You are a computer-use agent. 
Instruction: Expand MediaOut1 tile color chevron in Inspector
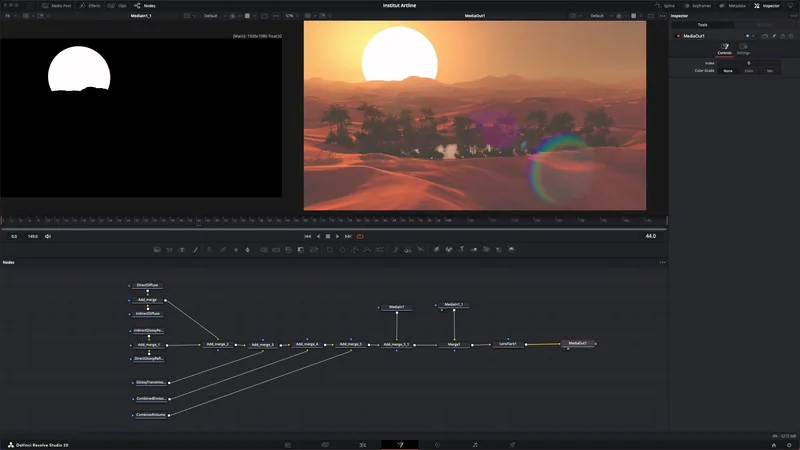pyautogui.click(x=753, y=36)
